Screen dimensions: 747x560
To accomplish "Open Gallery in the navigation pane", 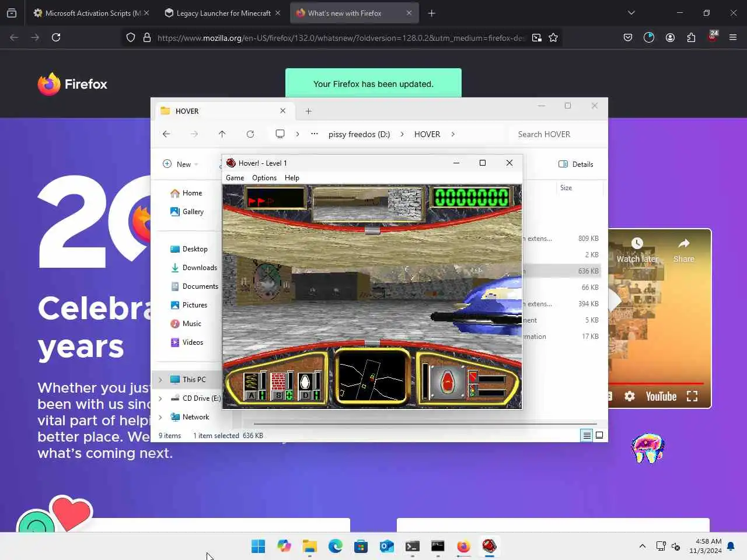I will pyautogui.click(x=187, y=212).
